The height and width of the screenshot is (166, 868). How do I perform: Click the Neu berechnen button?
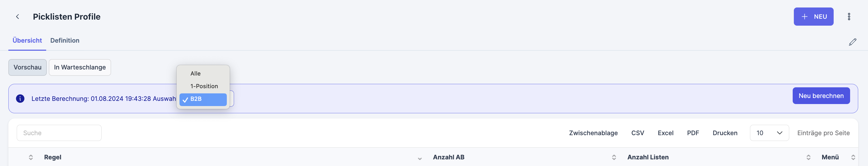point(821,96)
